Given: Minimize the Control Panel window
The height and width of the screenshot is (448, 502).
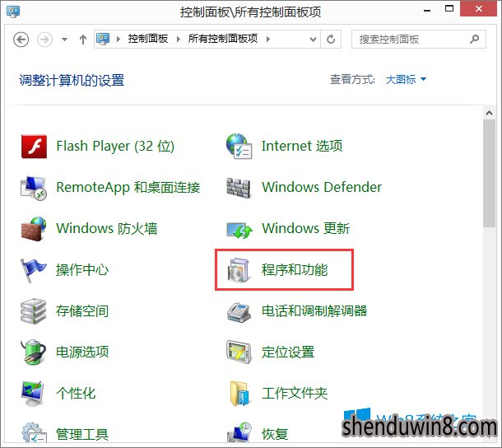Looking at the screenshot, I should [427, 10].
